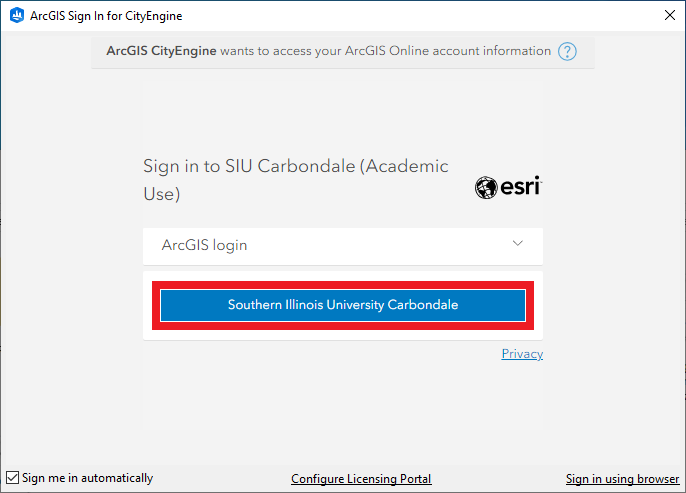This screenshot has width=686, height=493.
Task: Expand the ArcGIS login chevron arrow
Action: click(517, 244)
